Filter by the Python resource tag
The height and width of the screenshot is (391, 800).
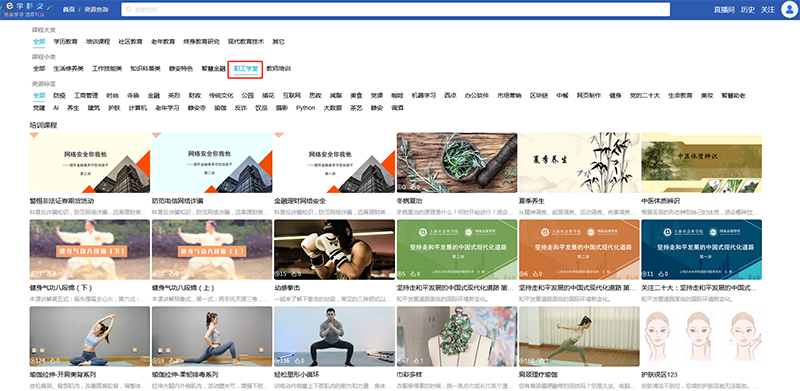[x=306, y=108]
